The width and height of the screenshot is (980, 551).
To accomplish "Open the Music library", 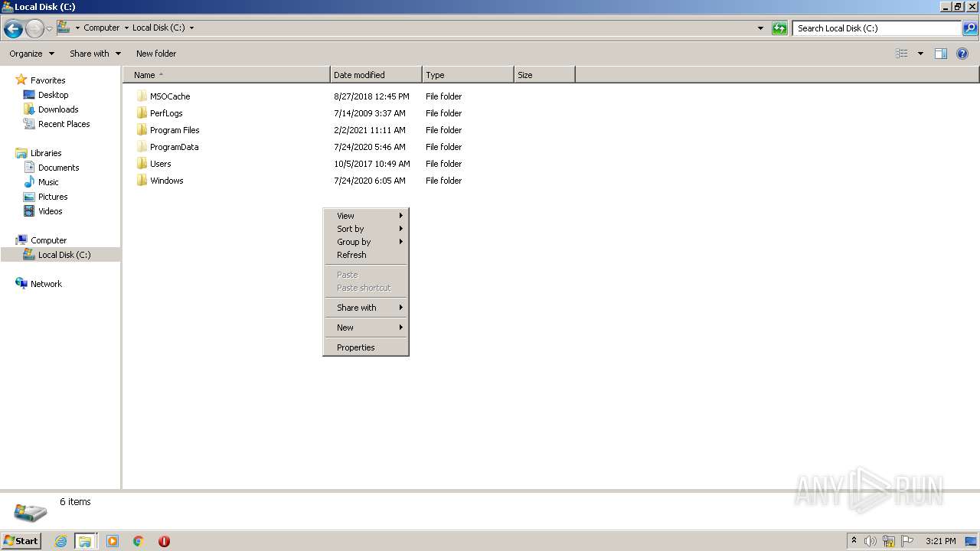I will pos(48,182).
